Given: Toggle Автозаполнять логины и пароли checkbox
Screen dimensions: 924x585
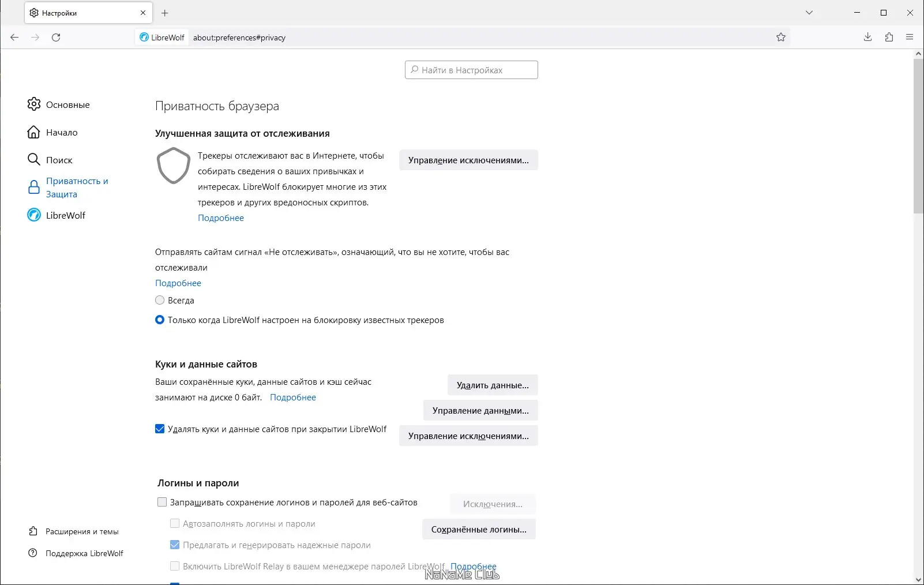Looking at the screenshot, I should 175,523.
